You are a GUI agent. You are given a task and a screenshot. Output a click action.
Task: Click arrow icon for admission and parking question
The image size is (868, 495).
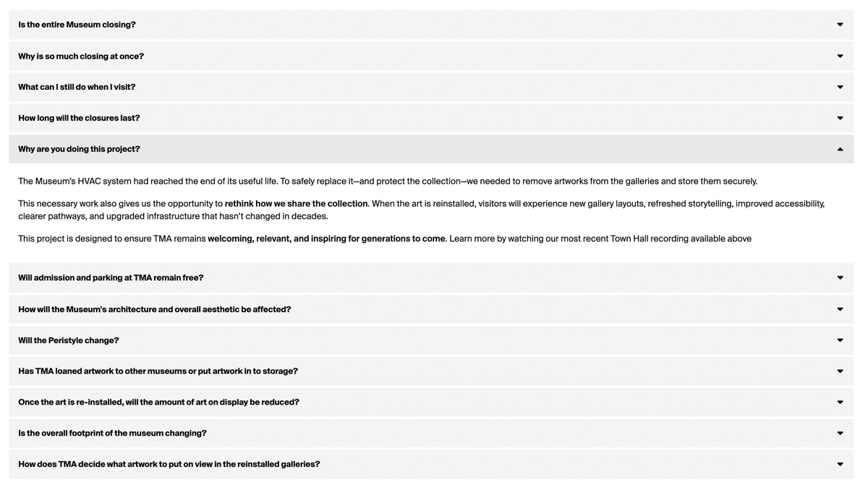(x=840, y=278)
